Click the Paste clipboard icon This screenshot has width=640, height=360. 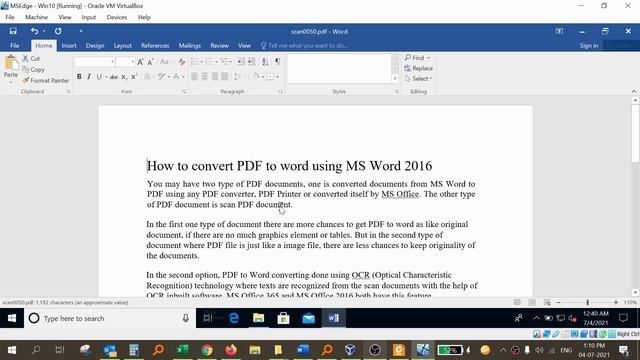[x=11, y=63]
